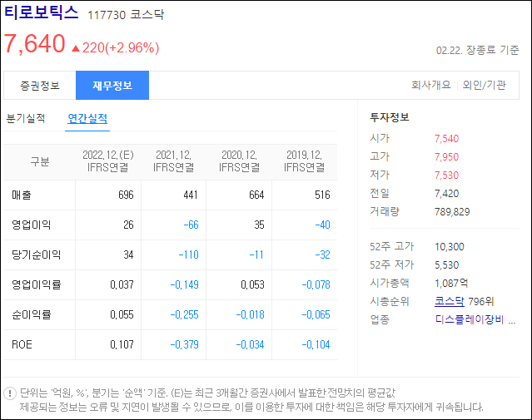Click 매출 value 441
Image resolution: width=532 pixels, height=420 pixels.
191,195
